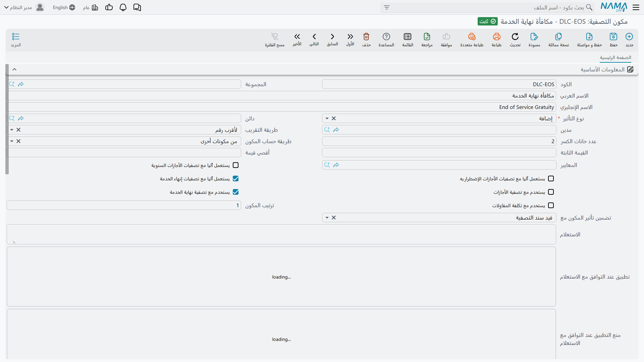644x362 pixels.
Task: Click the مسح الفلترة (clear filter) icon
Action: point(275,37)
